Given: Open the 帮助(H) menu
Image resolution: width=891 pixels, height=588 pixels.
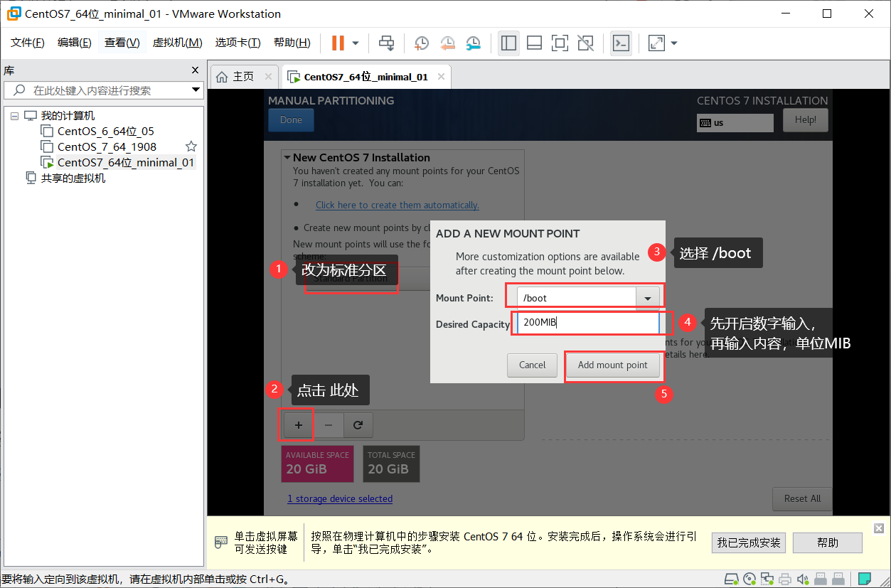Looking at the screenshot, I should [292, 43].
